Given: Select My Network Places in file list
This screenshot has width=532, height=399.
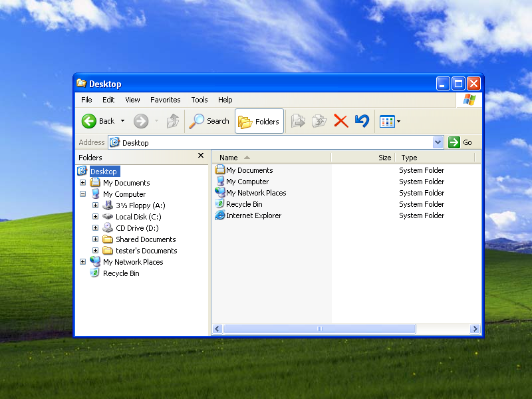Looking at the screenshot, I should (x=255, y=193).
